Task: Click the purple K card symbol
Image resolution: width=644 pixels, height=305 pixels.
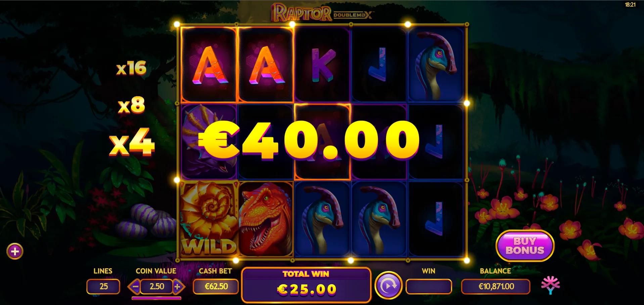Action: pos(322,65)
